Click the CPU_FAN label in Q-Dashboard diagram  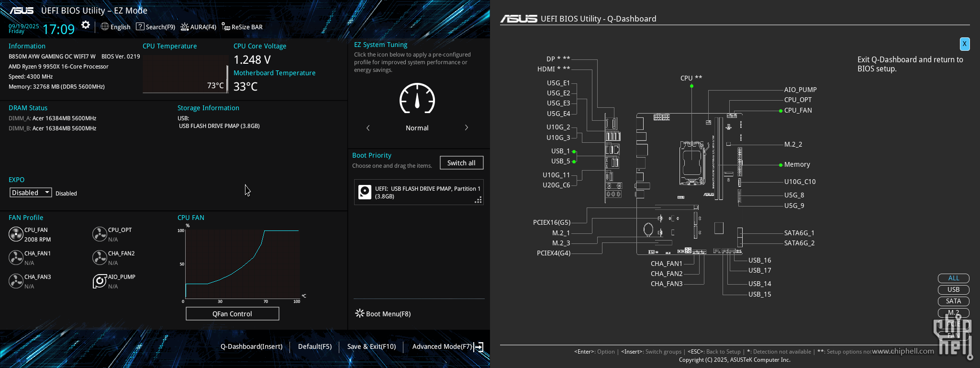(798, 110)
